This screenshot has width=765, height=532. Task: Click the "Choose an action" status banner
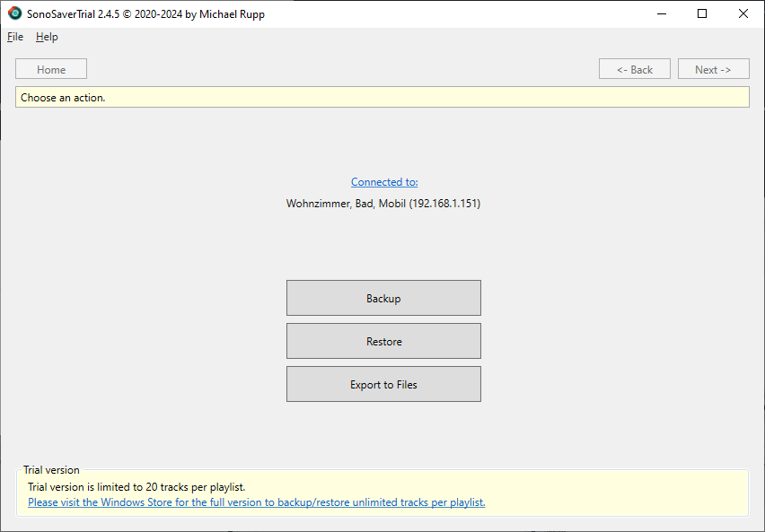point(382,96)
